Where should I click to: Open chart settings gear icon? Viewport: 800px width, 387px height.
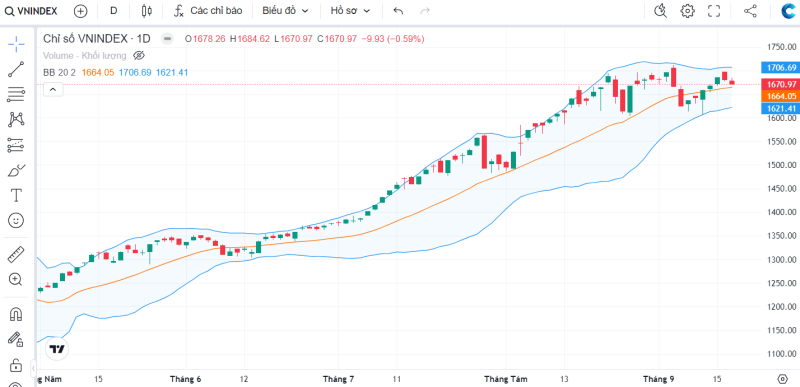coord(688,11)
